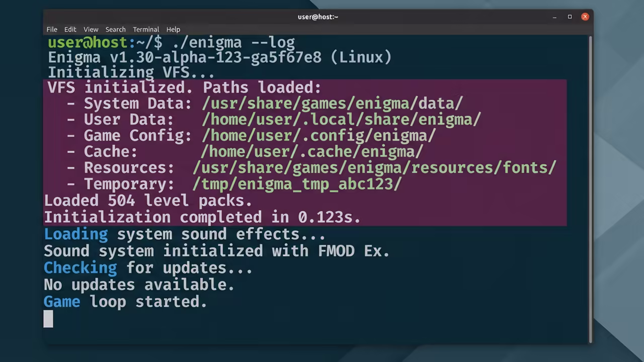Click the Enigma v1.30-alpha version line
The image size is (644, 362).
coord(220,57)
